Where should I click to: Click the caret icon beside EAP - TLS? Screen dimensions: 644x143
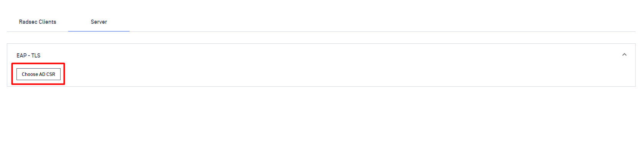coord(624,55)
